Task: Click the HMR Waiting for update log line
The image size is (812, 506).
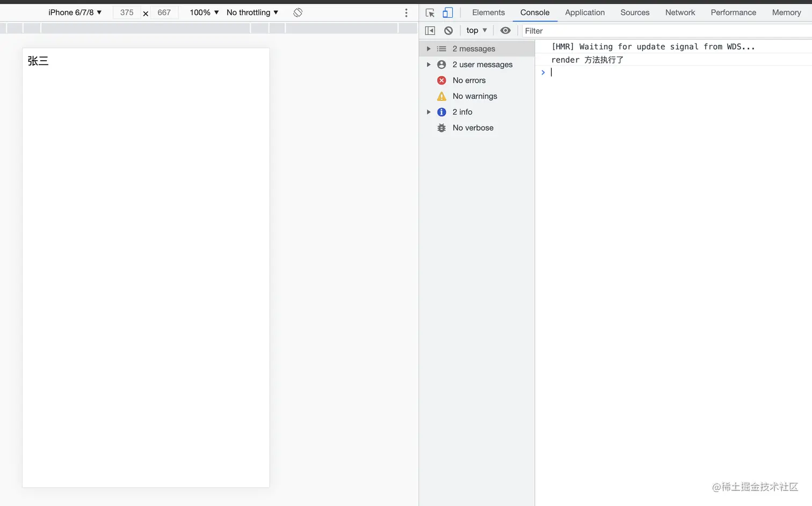Action: point(673,47)
